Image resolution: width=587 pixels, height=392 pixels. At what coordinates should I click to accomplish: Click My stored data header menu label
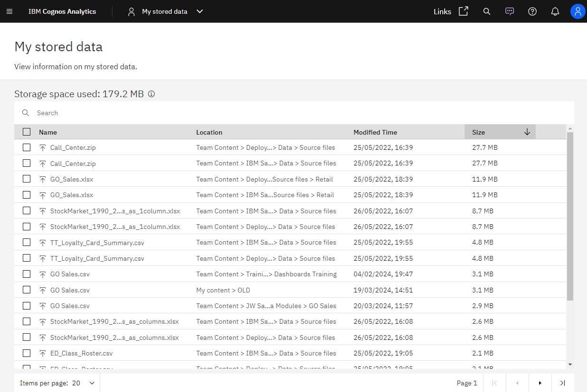tap(165, 11)
